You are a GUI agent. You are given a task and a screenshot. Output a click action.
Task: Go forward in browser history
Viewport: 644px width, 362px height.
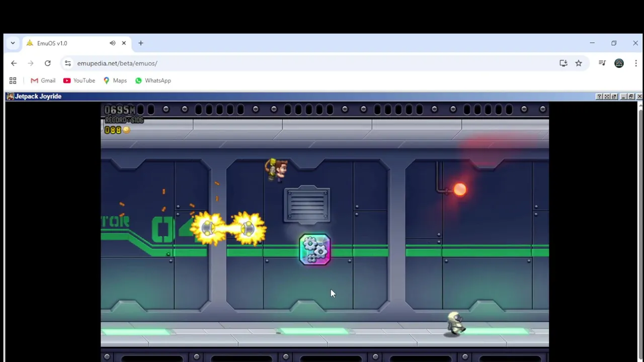click(31, 63)
